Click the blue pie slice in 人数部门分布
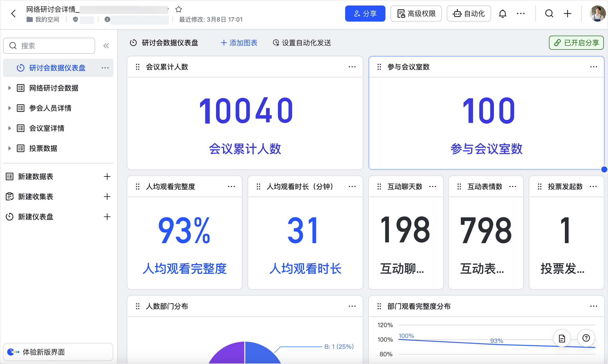Viewport: 608px width, 364px height. point(262,354)
